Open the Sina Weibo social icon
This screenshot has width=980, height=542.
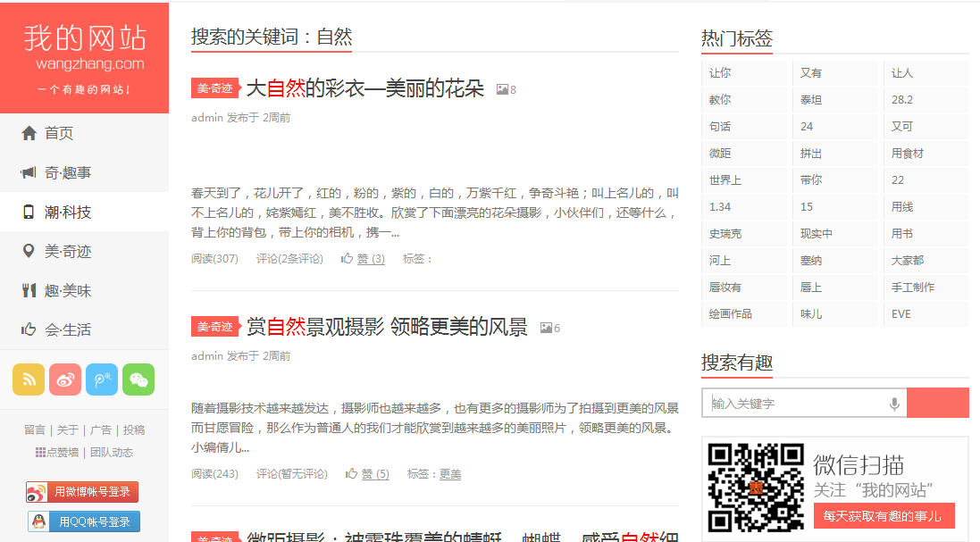[x=65, y=379]
